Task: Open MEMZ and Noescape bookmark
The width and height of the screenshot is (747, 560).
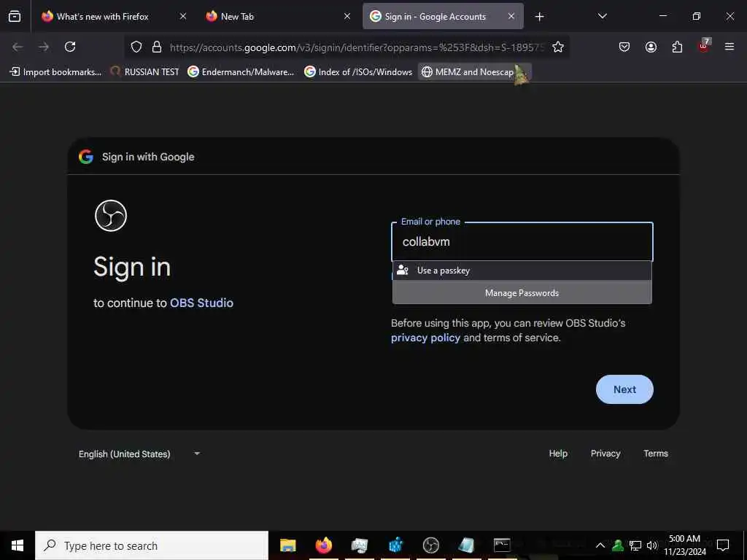Action: tap(474, 72)
